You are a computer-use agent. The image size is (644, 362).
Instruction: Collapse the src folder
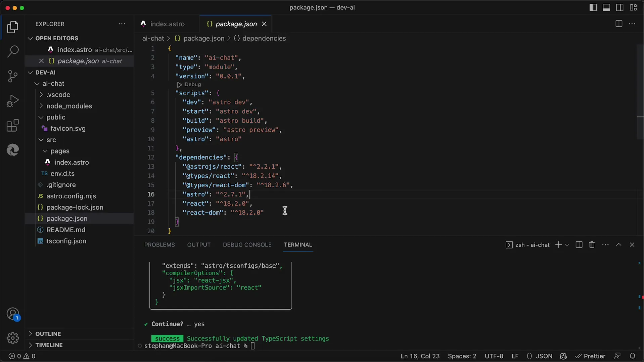[x=80, y=140]
